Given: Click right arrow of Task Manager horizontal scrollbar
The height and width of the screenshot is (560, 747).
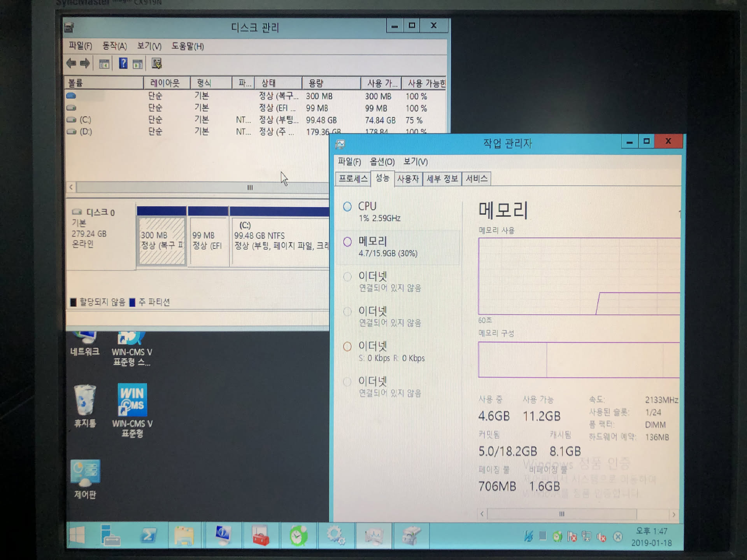Looking at the screenshot, I should click(x=674, y=514).
